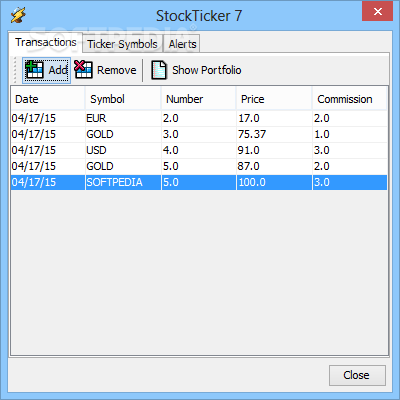Click the Show Portfolio document icon
The image size is (400, 400).
coord(159,70)
